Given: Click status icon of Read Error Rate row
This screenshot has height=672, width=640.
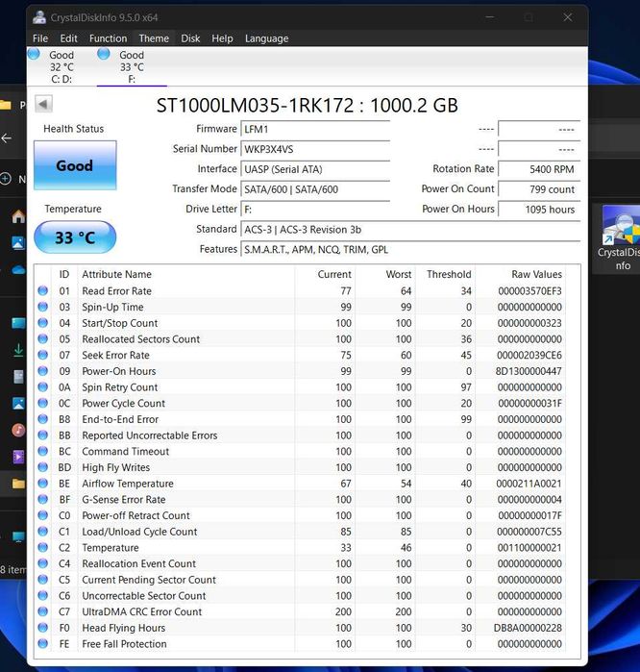Looking at the screenshot, I should pyautogui.click(x=43, y=290).
